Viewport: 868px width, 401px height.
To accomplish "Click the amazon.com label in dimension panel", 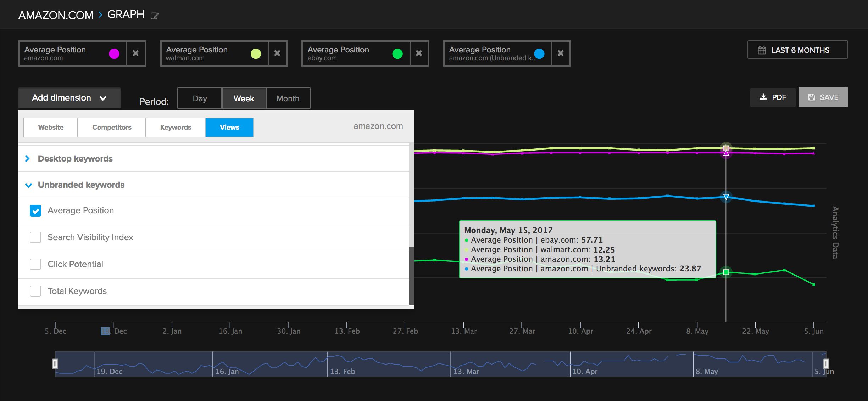I will (378, 126).
